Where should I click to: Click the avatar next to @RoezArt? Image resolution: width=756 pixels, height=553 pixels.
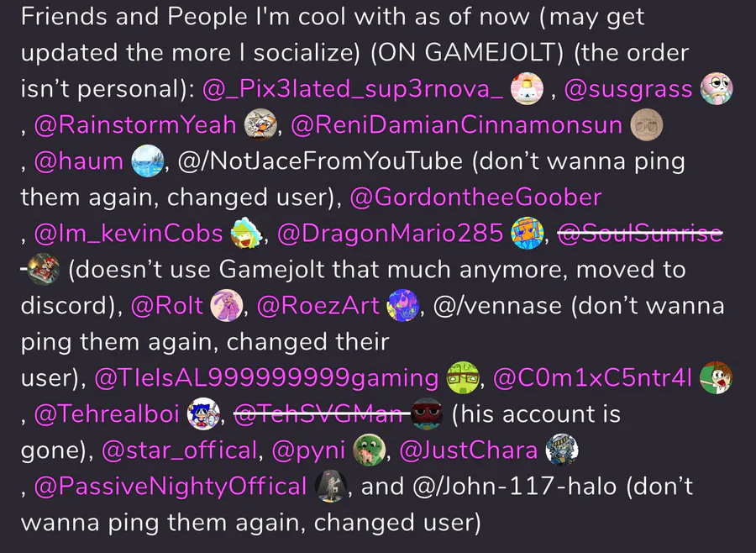tap(403, 305)
